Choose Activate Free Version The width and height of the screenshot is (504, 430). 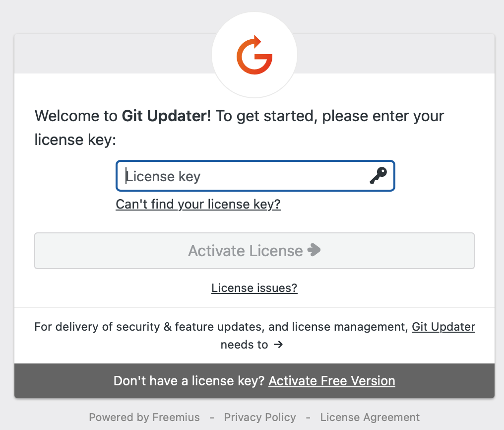pyautogui.click(x=332, y=381)
